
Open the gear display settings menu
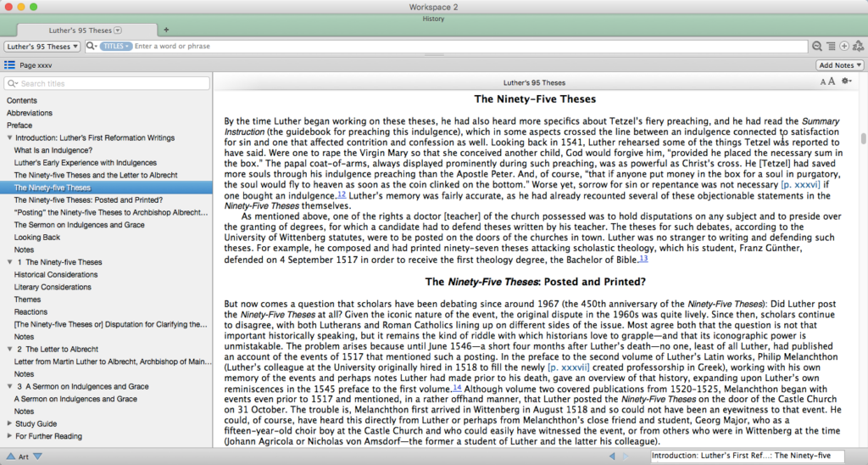click(847, 81)
